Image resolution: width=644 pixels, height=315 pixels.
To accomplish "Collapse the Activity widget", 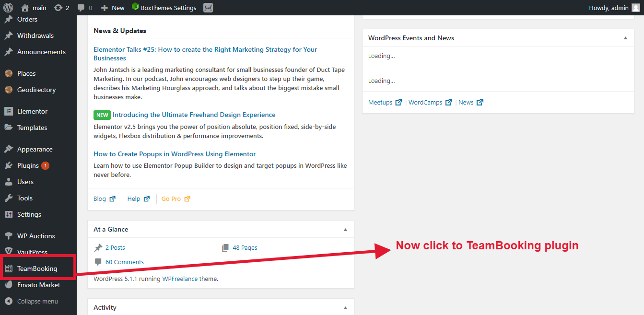I will pyautogui.click(x=345, y=308).
